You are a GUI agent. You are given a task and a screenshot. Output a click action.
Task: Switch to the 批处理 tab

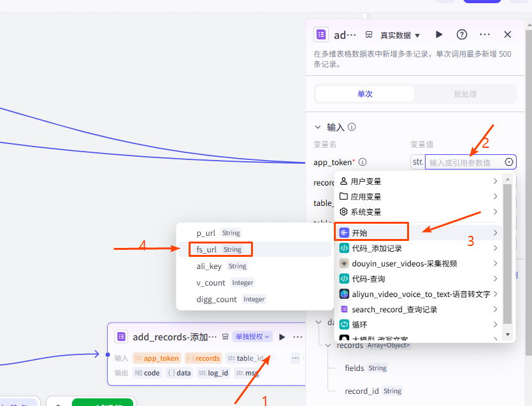tap(465, 94)
